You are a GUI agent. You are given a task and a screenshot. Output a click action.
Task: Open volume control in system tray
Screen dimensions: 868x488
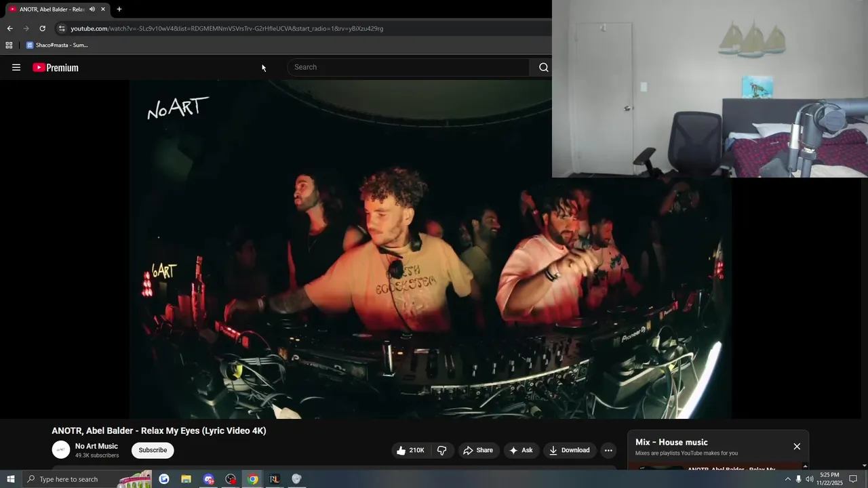tap(809, 479)
